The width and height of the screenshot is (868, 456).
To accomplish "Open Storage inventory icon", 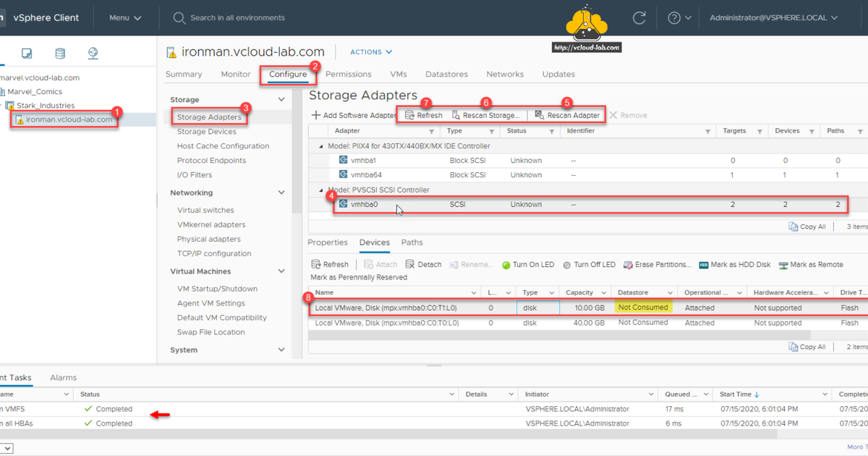I will tap(60, 54).
